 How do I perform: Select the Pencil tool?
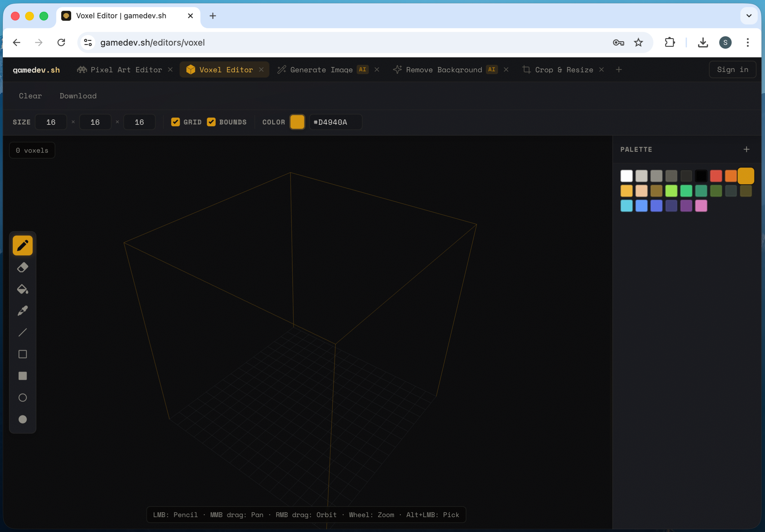coord(22,245)
